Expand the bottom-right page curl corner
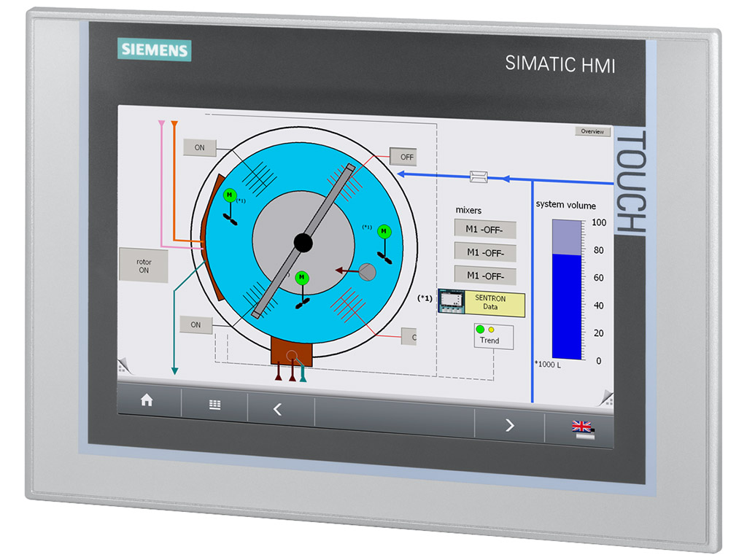 coord(605,397)
